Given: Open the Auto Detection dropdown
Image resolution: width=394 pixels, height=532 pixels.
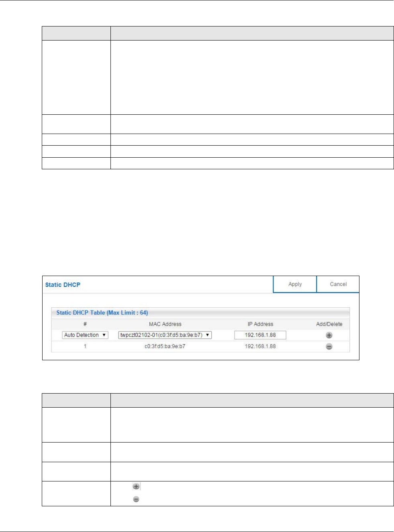Looking at the screenshot, I should coord(85,335).
